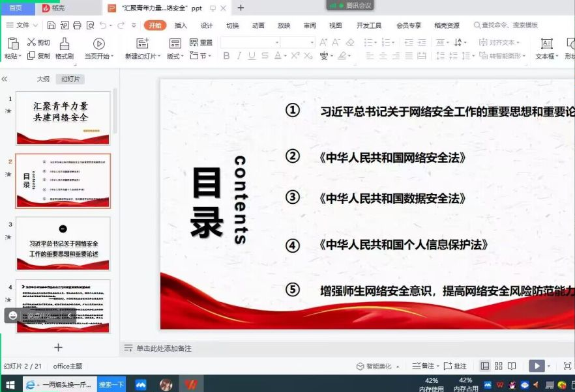The width and height of the screenshot is (575, 392).
Task: Expand the 版式 (Layout) dropdown
Action: (x=175, y=56)
